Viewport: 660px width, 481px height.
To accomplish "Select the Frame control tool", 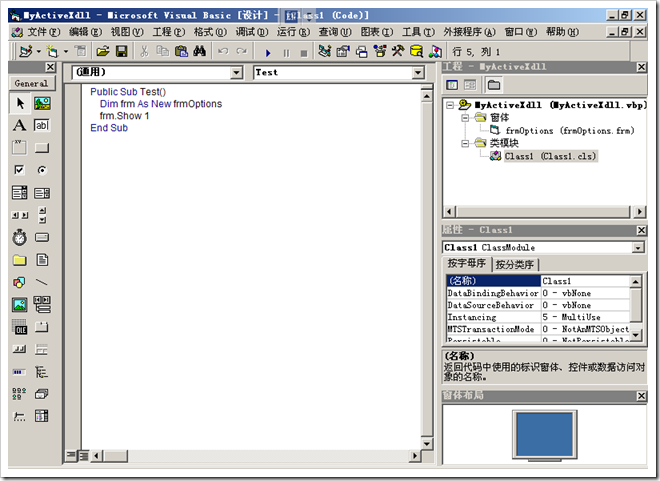I will pyautogui.click(x=19, y=148).
